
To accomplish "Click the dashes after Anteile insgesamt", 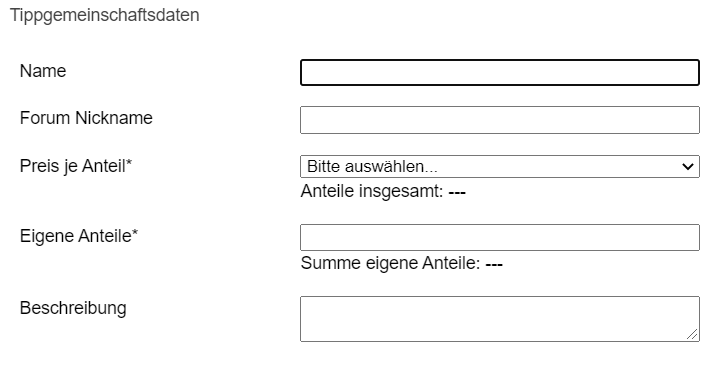I will [x=457, y=193].
